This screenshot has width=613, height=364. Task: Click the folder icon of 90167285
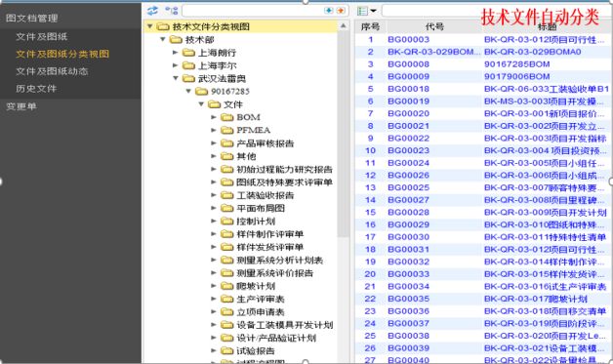point(201,91)
